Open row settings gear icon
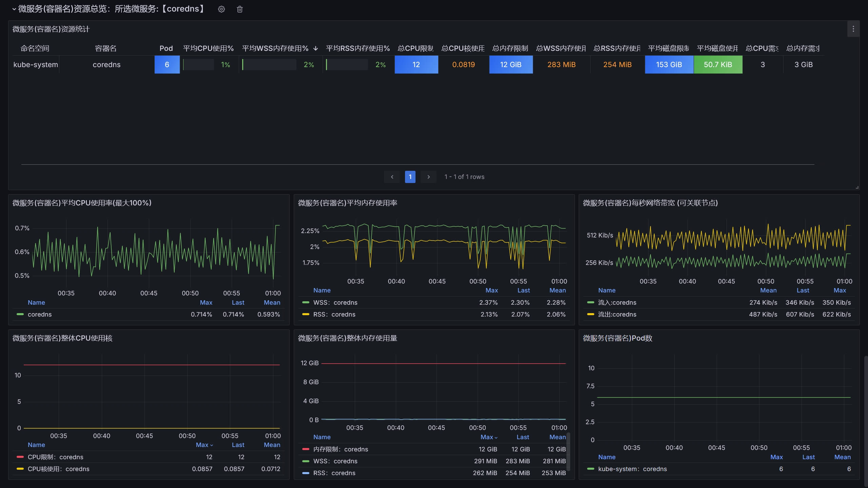Viewport: 868px width, 488px height. point(221,9)
